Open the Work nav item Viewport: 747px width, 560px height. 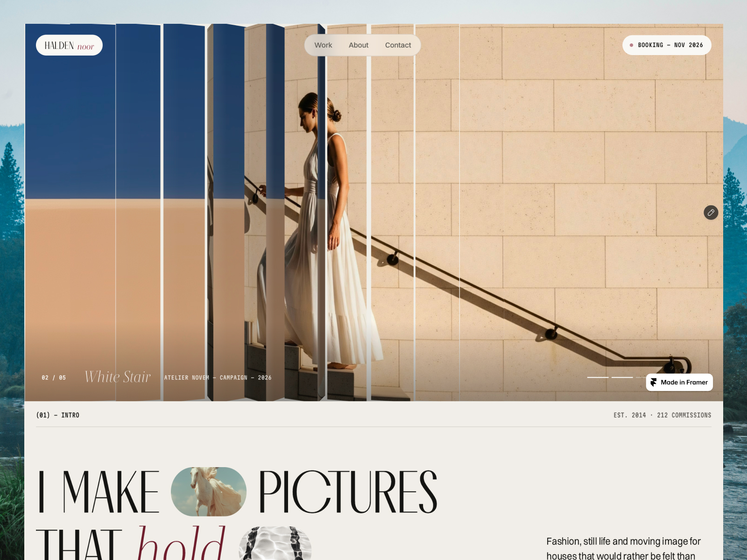tap(323, 45)
